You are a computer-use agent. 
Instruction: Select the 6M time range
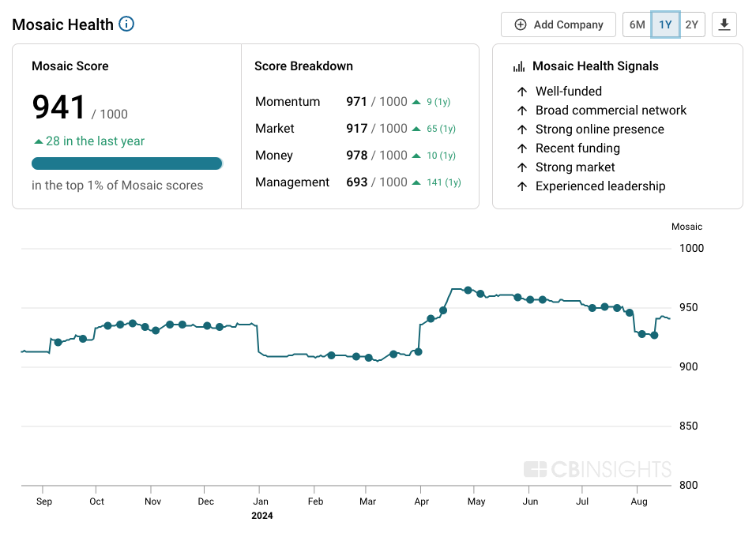tap(637, 24)
